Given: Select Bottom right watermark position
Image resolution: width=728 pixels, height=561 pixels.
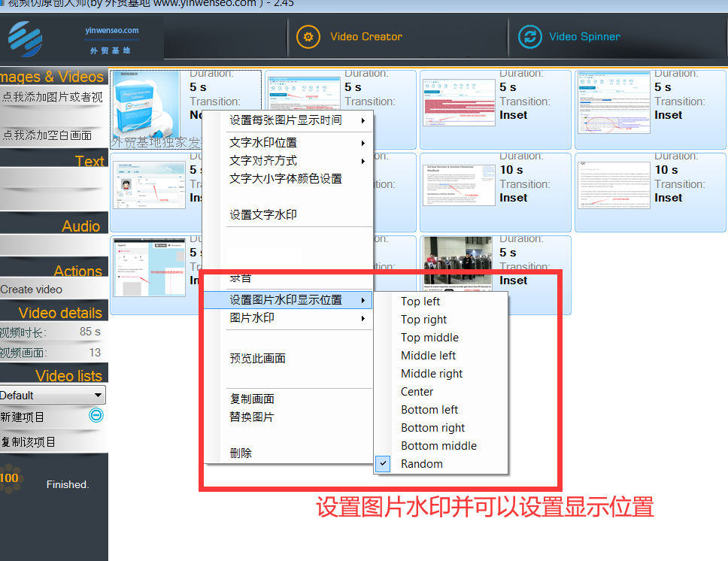Looking at the screenshot, I should point(433,428).
